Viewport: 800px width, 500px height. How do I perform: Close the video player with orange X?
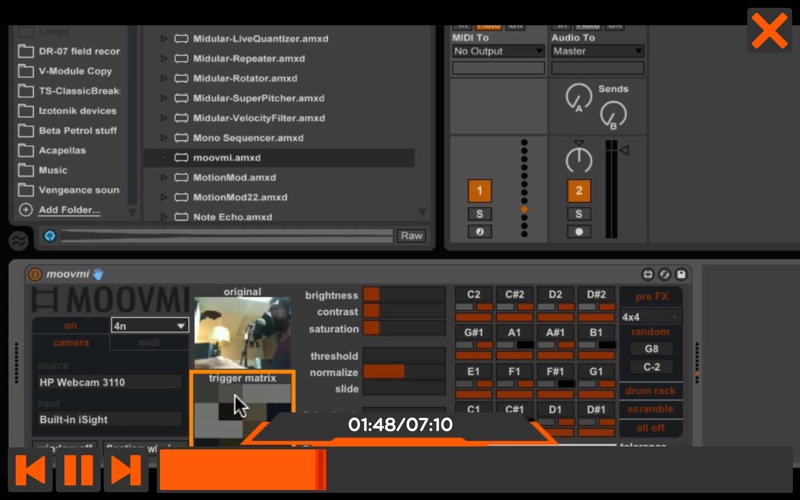point(769,31)
